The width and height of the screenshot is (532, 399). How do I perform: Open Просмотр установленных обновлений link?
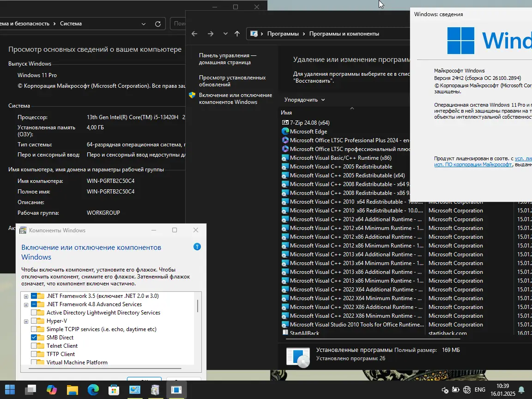232,81
